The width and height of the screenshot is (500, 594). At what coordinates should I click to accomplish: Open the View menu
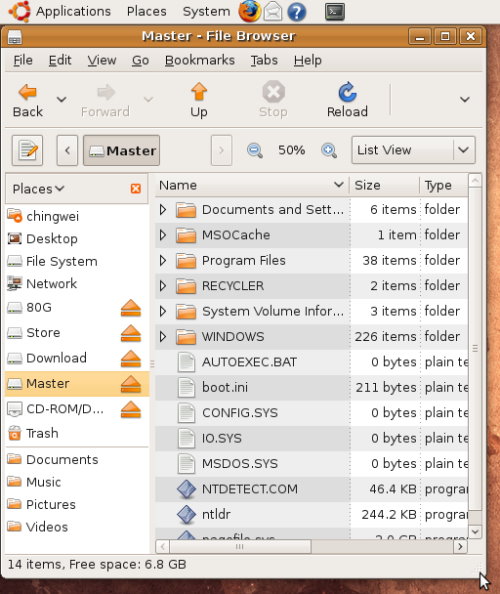(102, 60)
